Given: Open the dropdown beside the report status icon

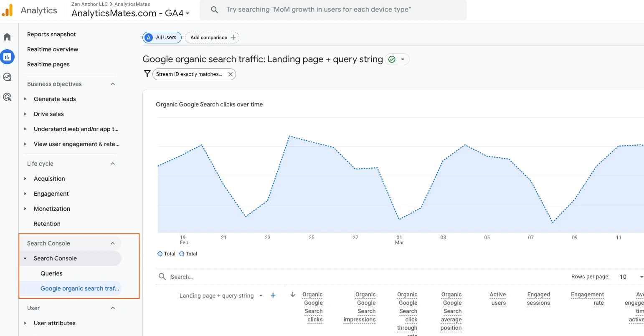Looking at the screenshot, I should pyautogui.click(x=403, y=59).
